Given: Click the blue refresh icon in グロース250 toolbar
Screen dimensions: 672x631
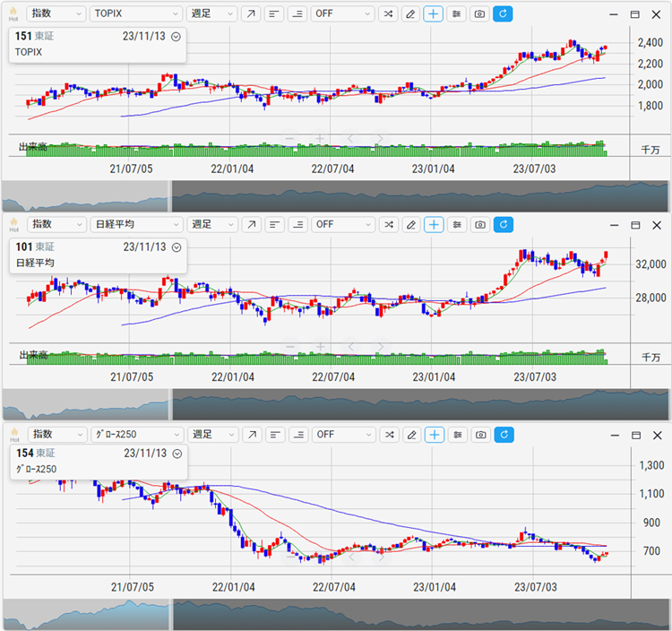Looking at the screenshot, I should point(504,434).
